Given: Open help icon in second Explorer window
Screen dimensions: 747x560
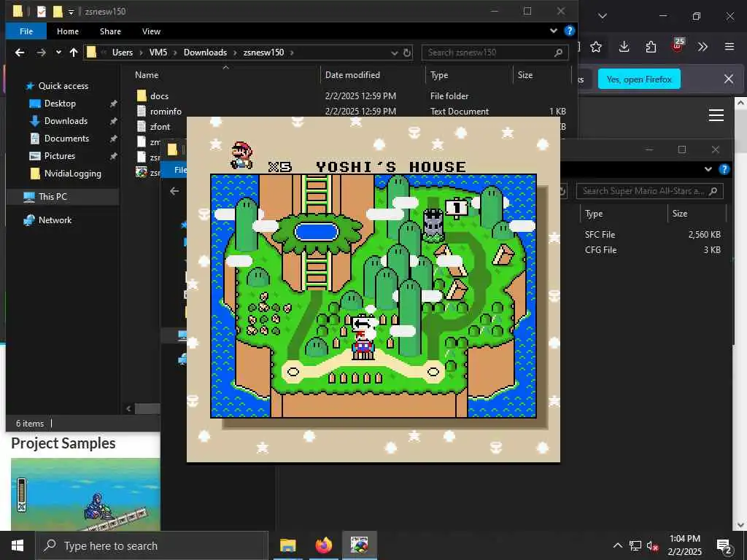Looking at the screenshot, I should 724,169.
